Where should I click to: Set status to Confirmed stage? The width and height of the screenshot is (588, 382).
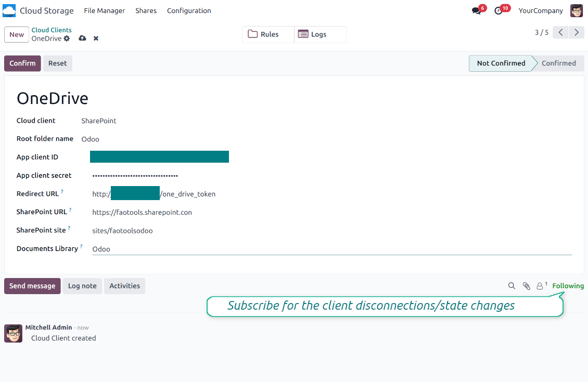pyautogui.click(x=558, y=63)
